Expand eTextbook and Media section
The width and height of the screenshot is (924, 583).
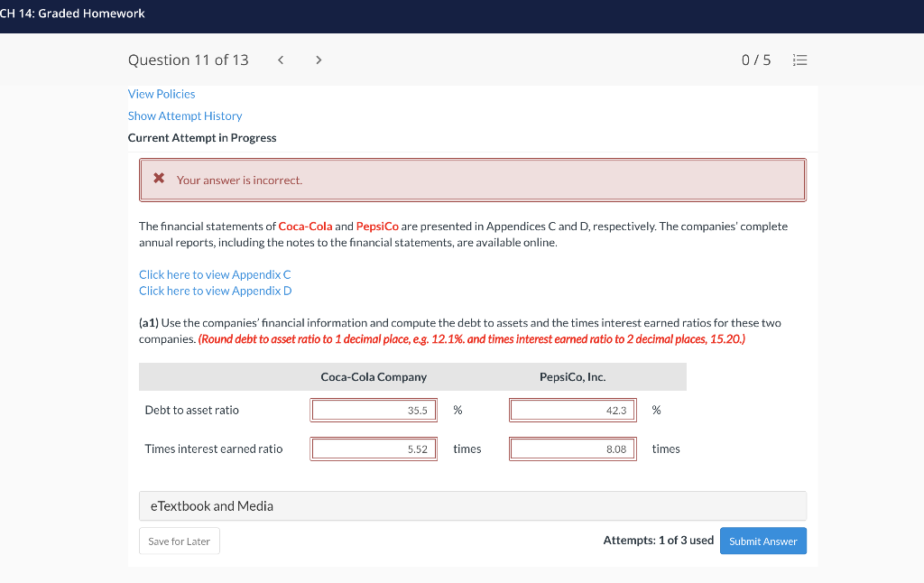coord(473,506)
